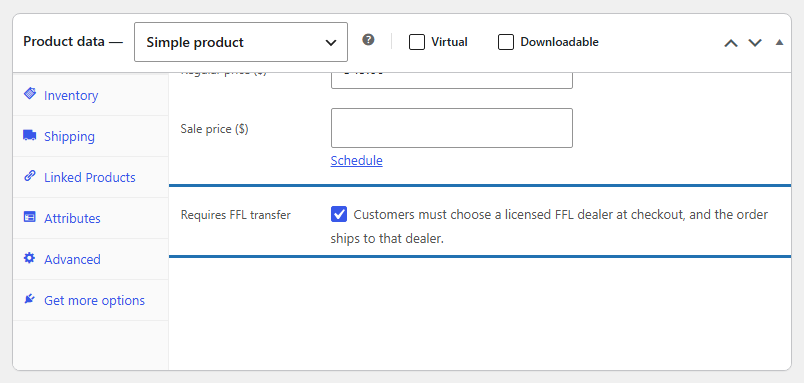Click the Inventory tag icon
This screenshot has width=804, height=383.
(30, 94)
